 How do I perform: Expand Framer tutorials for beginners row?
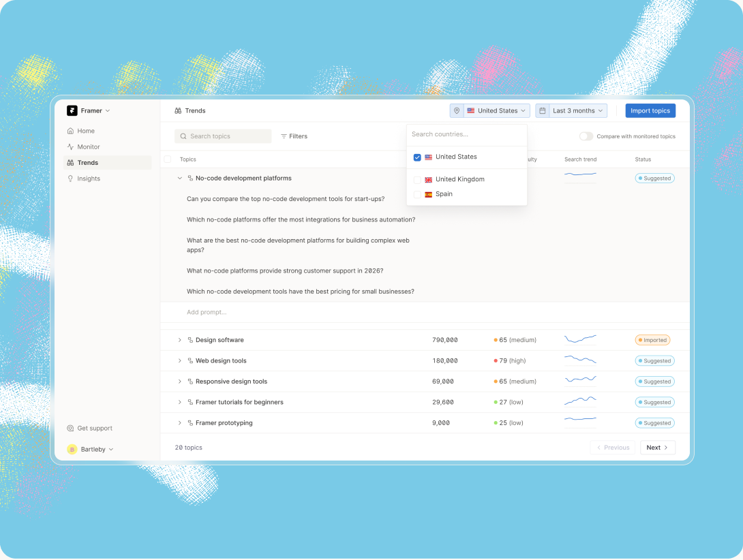pyautogui.click(x=179, y=402)
